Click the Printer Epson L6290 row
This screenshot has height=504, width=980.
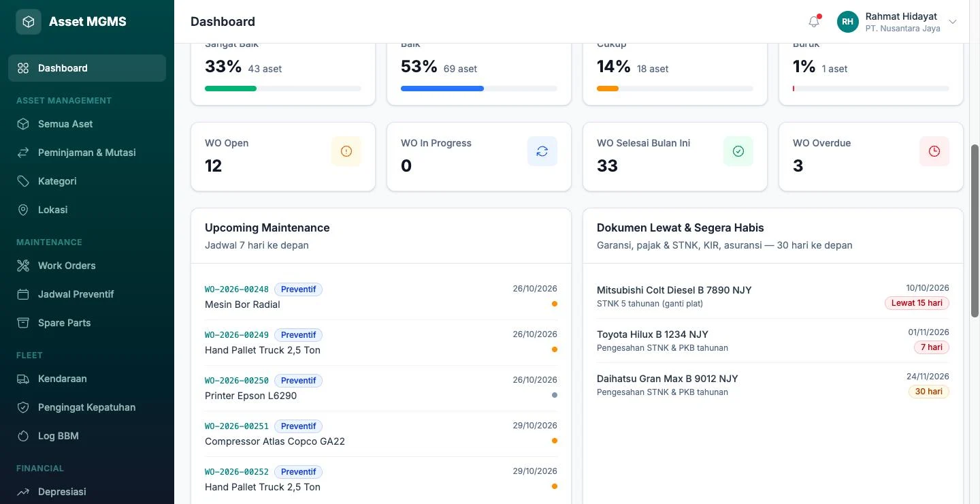(x=381, y=388)
